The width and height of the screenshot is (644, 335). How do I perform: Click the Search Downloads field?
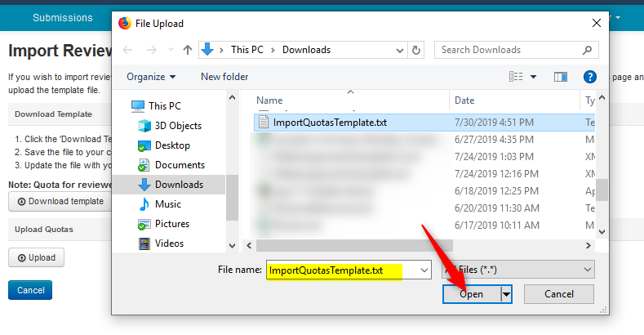point(510,50)
